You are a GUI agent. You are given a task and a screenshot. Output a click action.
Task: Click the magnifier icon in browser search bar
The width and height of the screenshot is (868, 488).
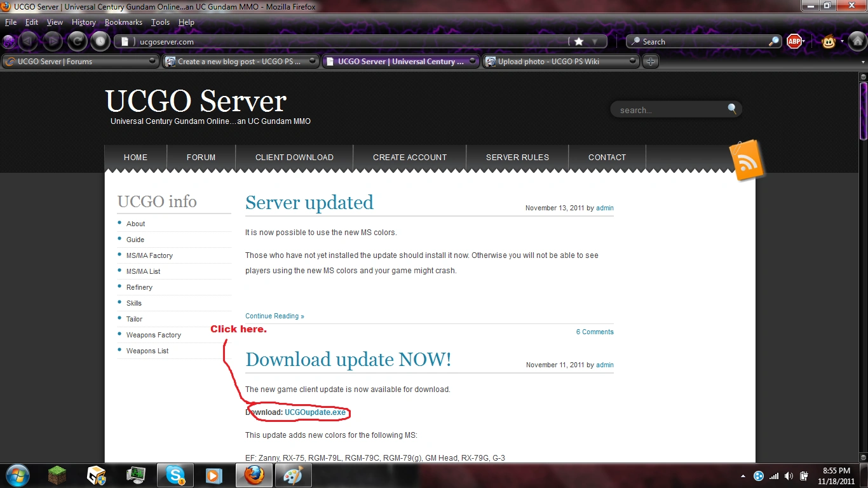(773, 41)
